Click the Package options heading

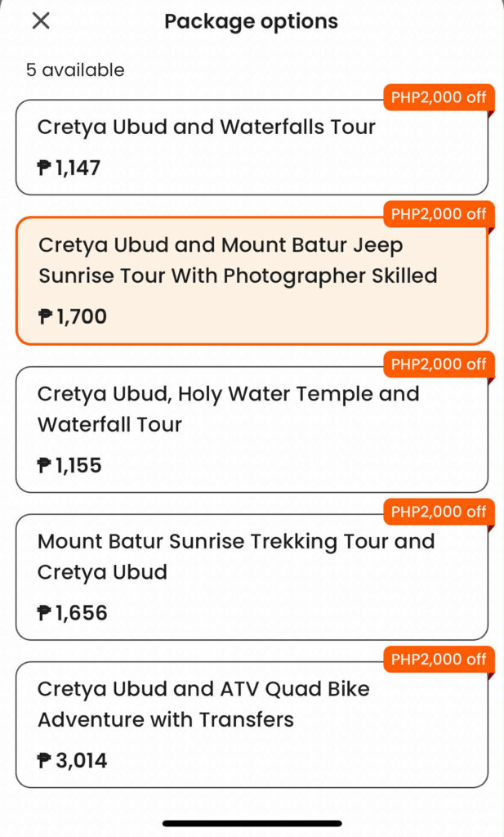(x=251, y=21)
